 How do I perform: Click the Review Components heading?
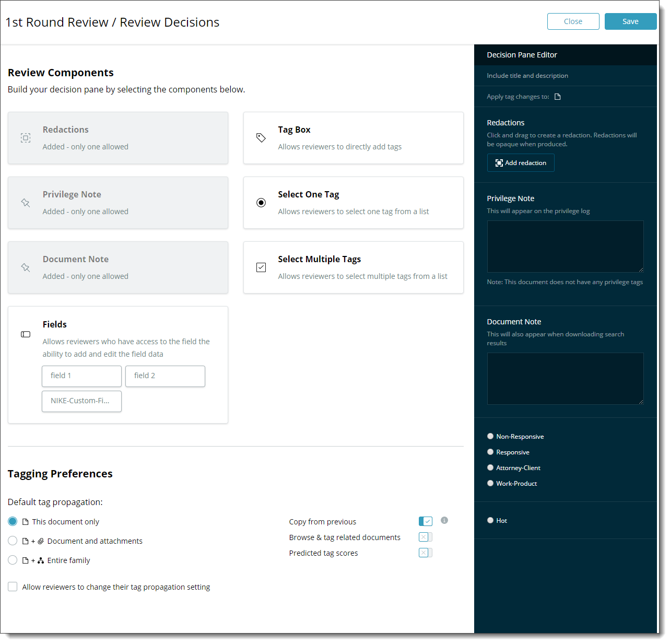[61, 73]
